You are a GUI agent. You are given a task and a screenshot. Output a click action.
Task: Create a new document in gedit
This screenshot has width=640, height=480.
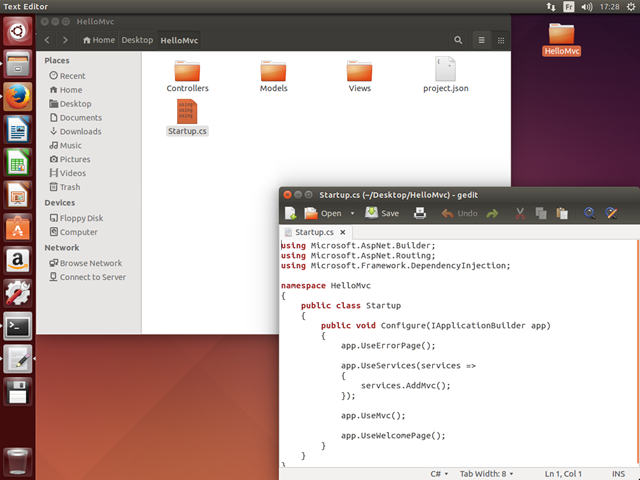tap(290, 213)
